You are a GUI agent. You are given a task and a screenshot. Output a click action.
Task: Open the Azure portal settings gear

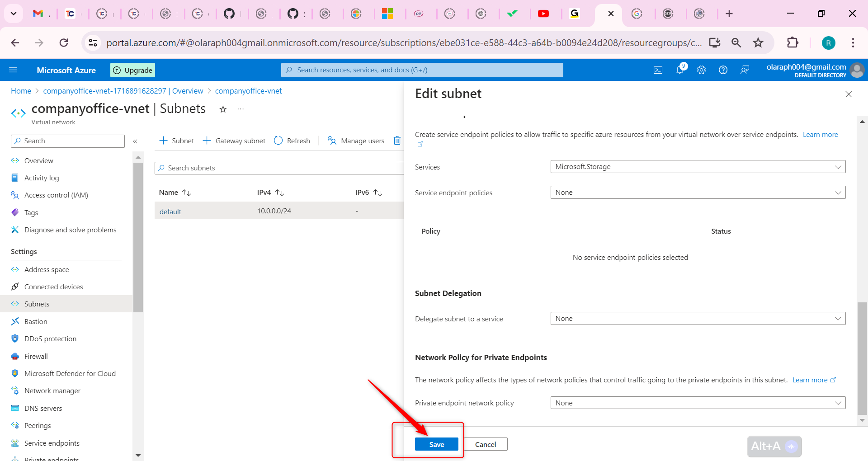[701, 70]
